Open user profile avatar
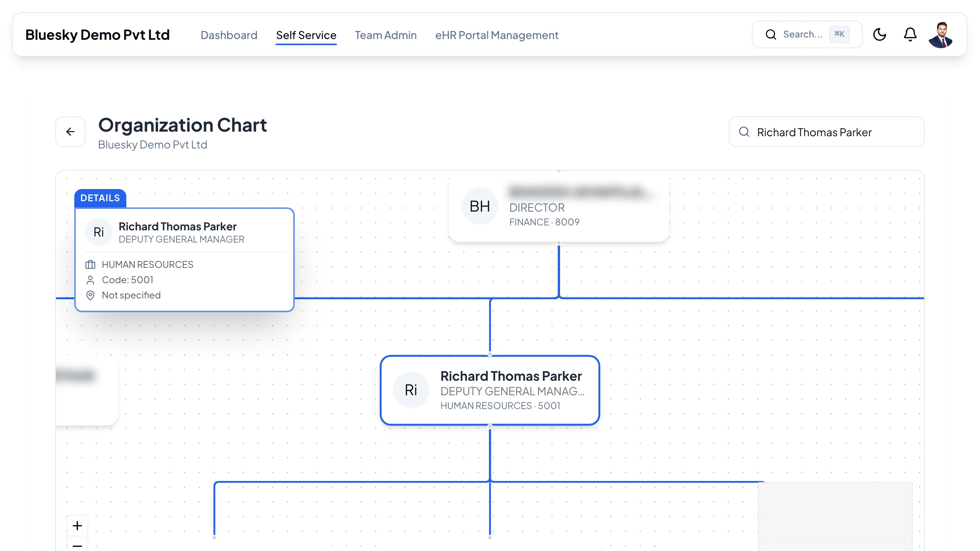 (x=941, y=35)
